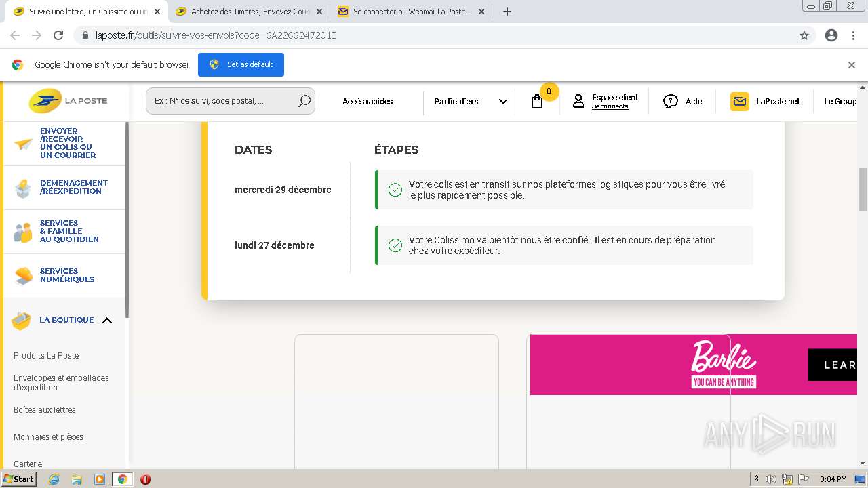
Task: Open a new browser tab
Action: 507,12
